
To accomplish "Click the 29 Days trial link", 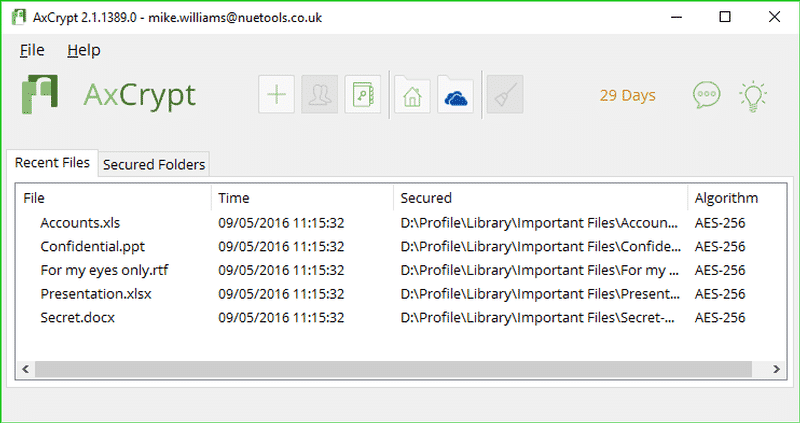I will (x=627, y=96).
